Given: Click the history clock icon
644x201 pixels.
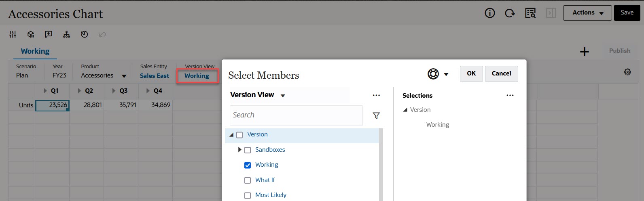Looking at the screenshot, I should [x=84, y=35].
